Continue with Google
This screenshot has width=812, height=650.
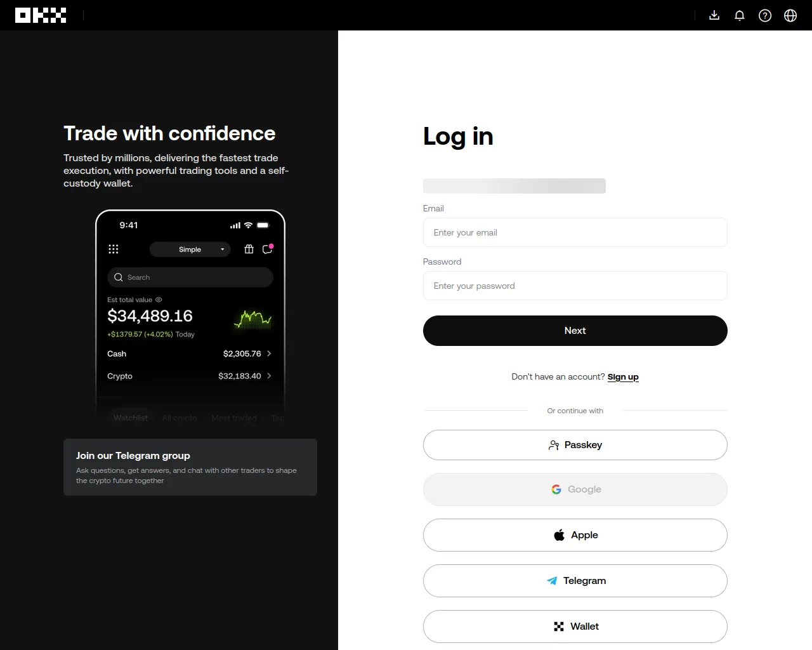point(575,489)
